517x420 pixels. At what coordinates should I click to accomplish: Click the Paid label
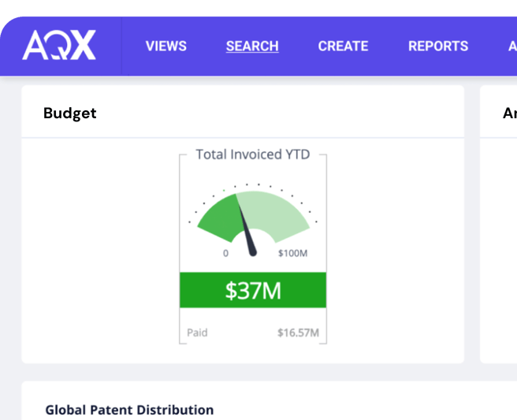pyautogui.click(x=197, y=333)
